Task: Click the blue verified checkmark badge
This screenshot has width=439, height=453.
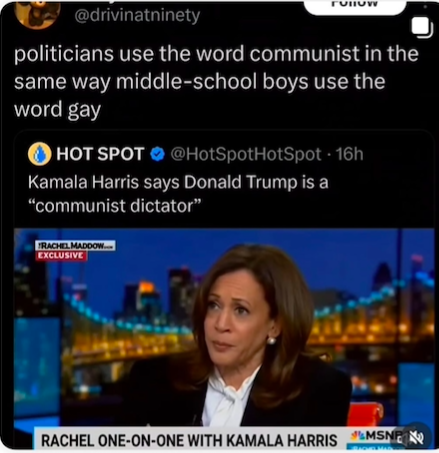Action: [x=158, y=154]
